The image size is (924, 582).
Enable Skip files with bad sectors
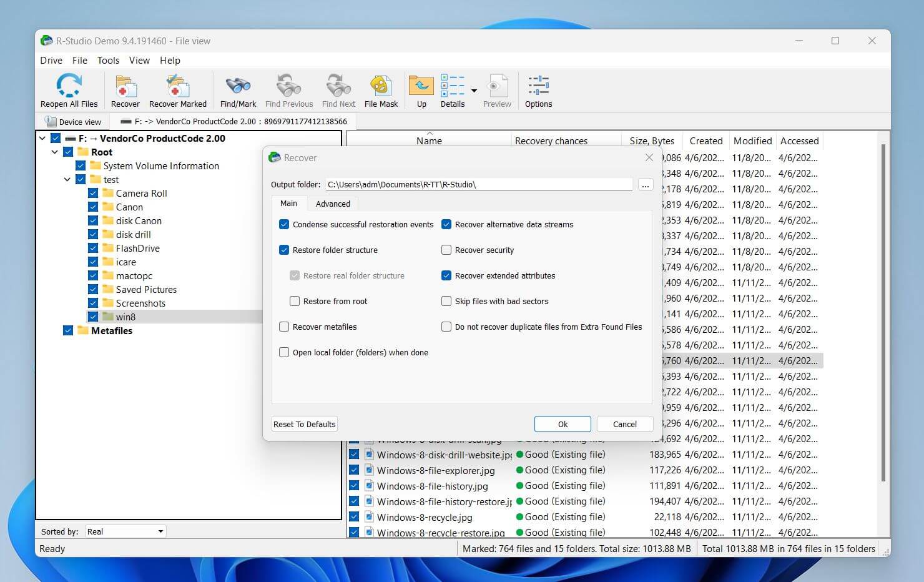pyautogui.click(x=446, y=301)
